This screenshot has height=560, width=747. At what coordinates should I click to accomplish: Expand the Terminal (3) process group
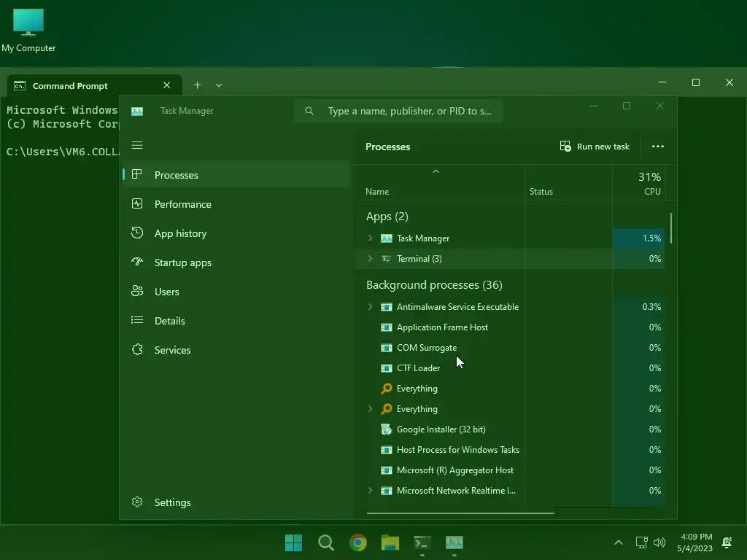click(x=370, y=259)
